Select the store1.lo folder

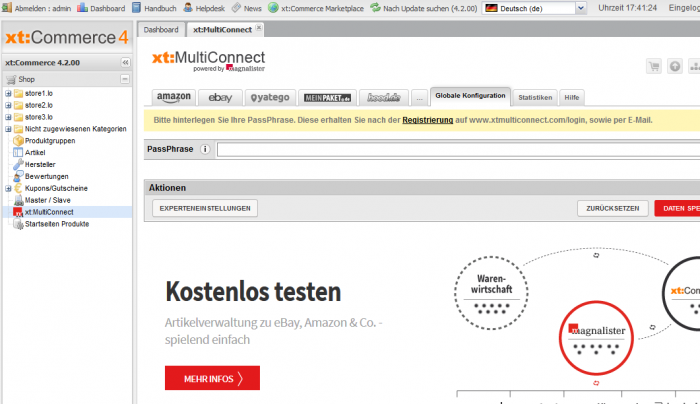[x=33, y=93]
